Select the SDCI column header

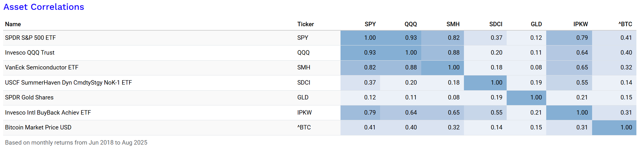coord(496,24)
